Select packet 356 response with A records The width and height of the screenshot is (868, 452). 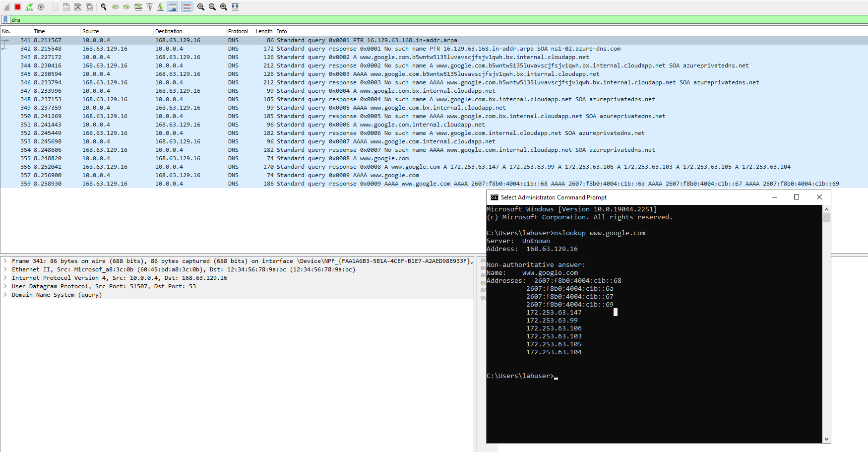click(x=434, y=167)
